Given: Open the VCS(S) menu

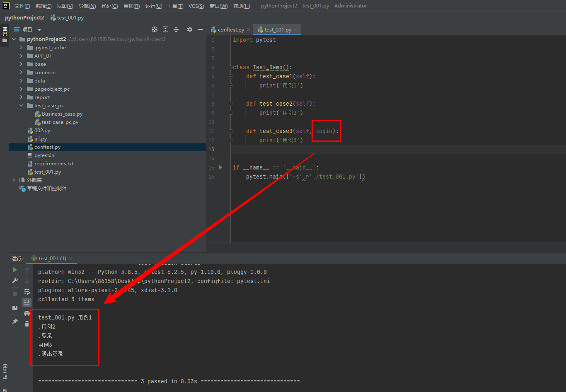Looking at the screenshot, I should (x=196, y=6).
